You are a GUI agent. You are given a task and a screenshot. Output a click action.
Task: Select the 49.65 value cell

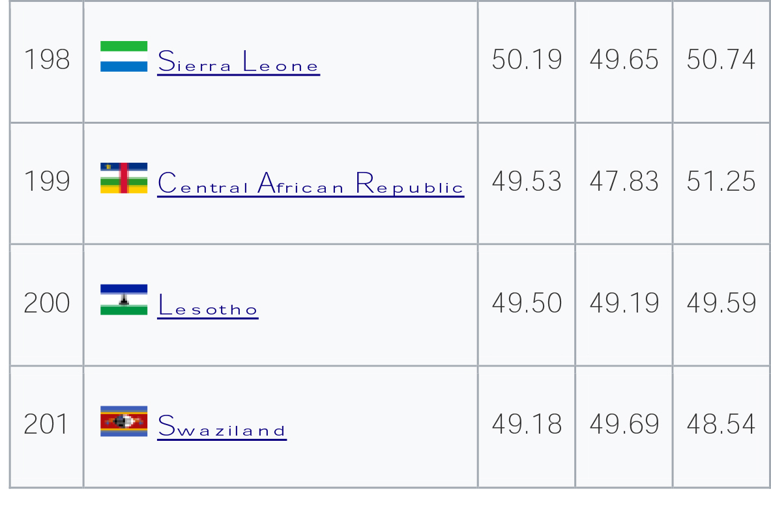tap(624, 61)
